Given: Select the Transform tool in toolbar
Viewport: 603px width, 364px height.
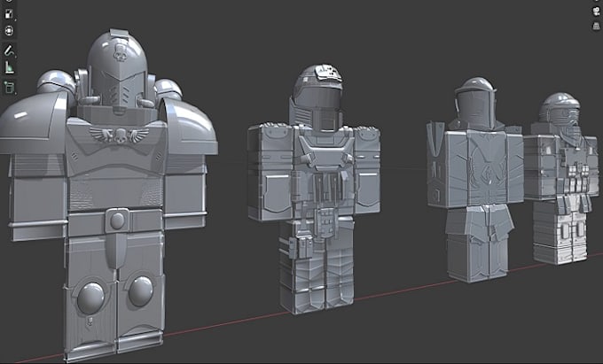Looking at the screenshot, I should 9,31.
